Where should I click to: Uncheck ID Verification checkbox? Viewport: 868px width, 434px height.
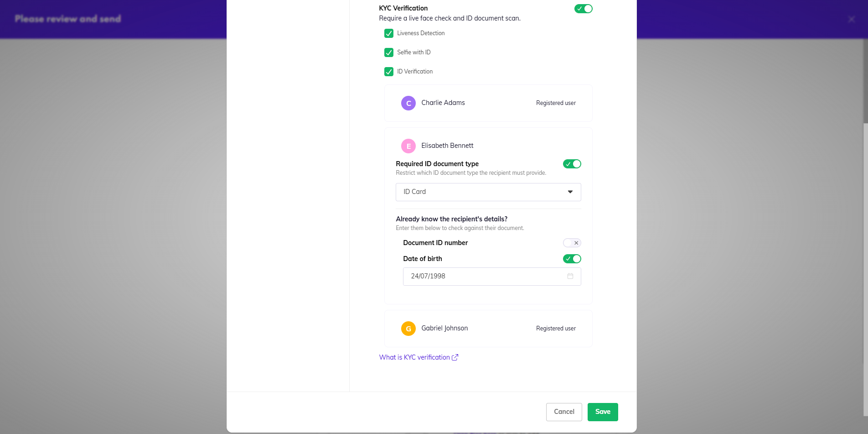tap(389, 72)
